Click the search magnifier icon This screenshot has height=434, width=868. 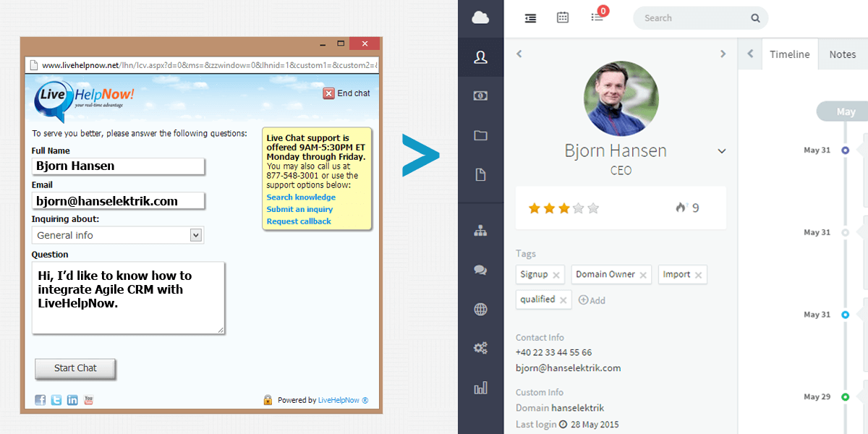click(x=755, y=18)
